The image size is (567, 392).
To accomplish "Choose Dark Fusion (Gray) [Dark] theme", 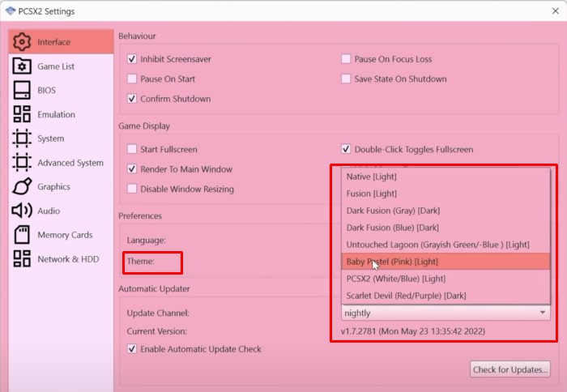I will click(x=392, y=211).
